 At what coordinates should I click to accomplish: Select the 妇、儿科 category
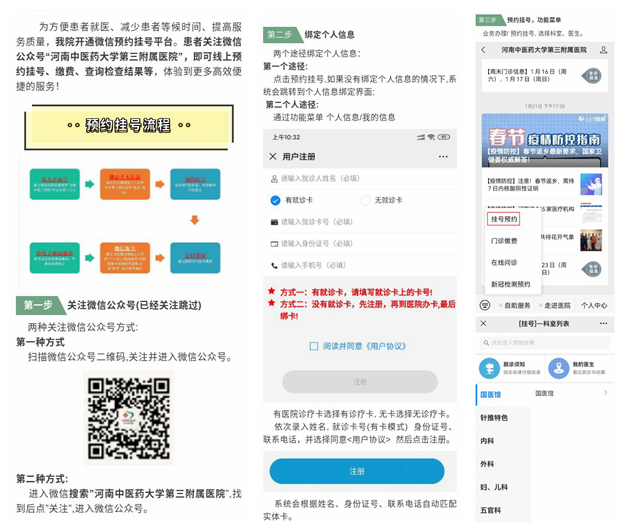[503, 487]
